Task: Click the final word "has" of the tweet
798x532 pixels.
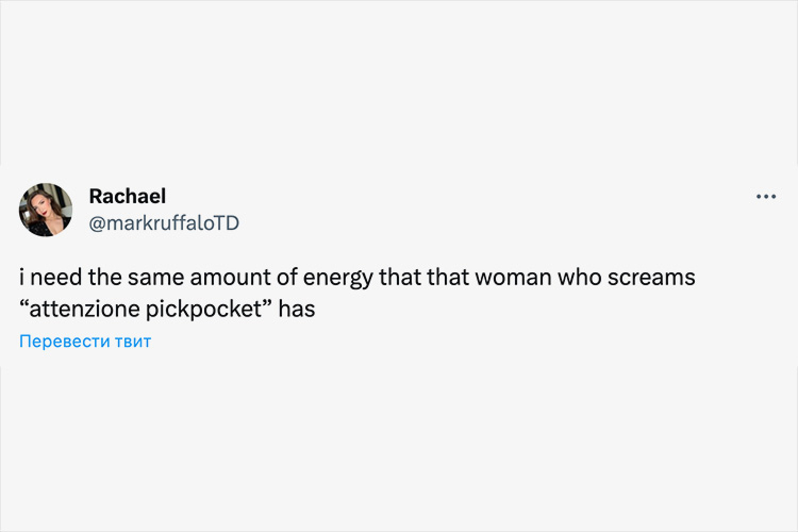Action: pyautogui.click(x=297, y=309)
